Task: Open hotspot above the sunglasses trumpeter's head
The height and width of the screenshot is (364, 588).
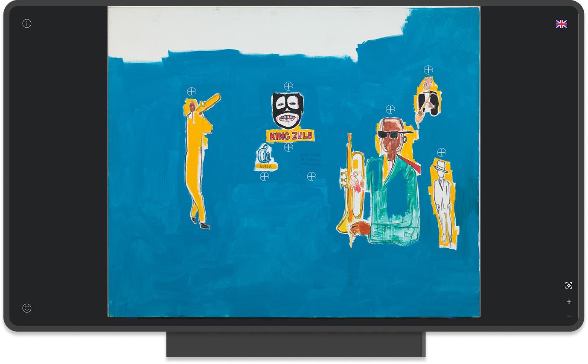Action: 390,110
